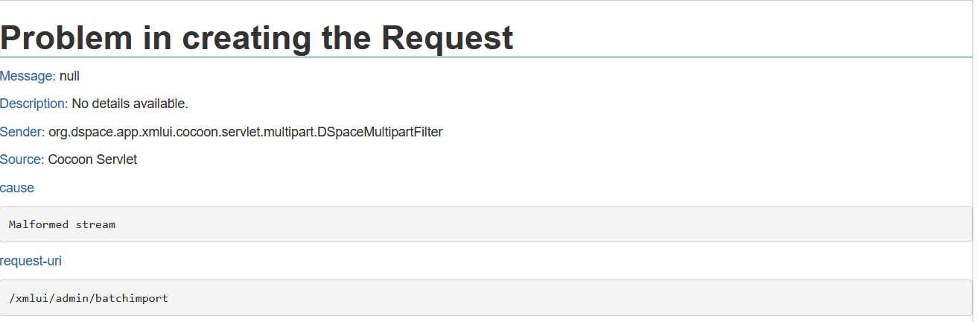Click the word "Cocoon" in the source value
This screenshot has height=322, width=980.
point(70,160)
